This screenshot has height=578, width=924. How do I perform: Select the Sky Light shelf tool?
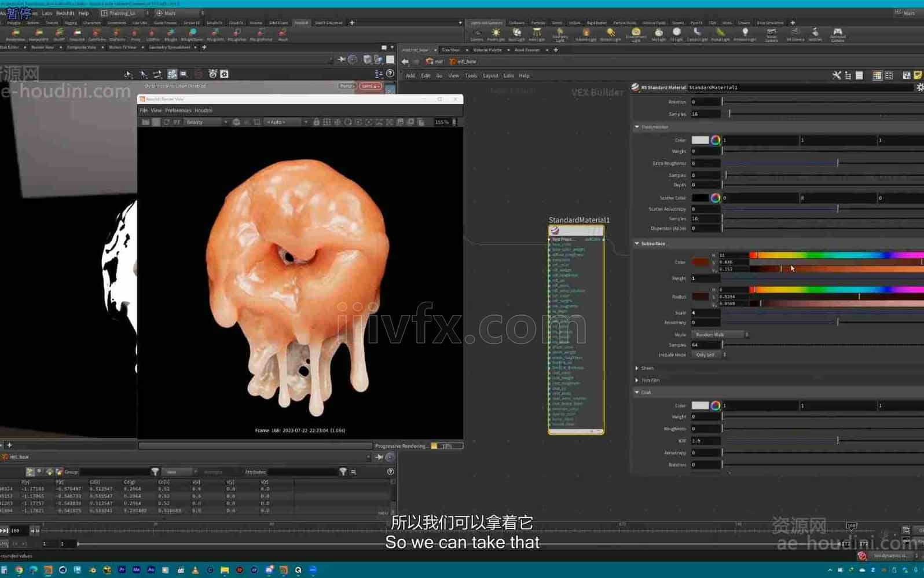pyautogui.click(x=658, y=34)
